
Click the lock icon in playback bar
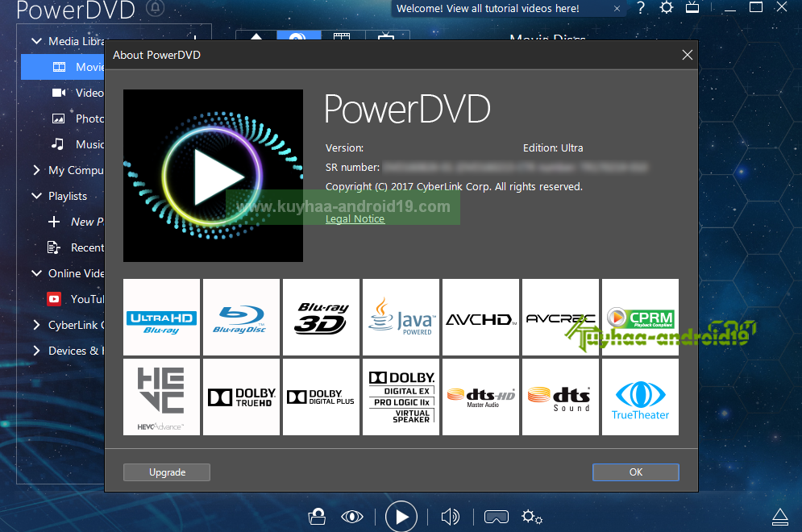317,517
